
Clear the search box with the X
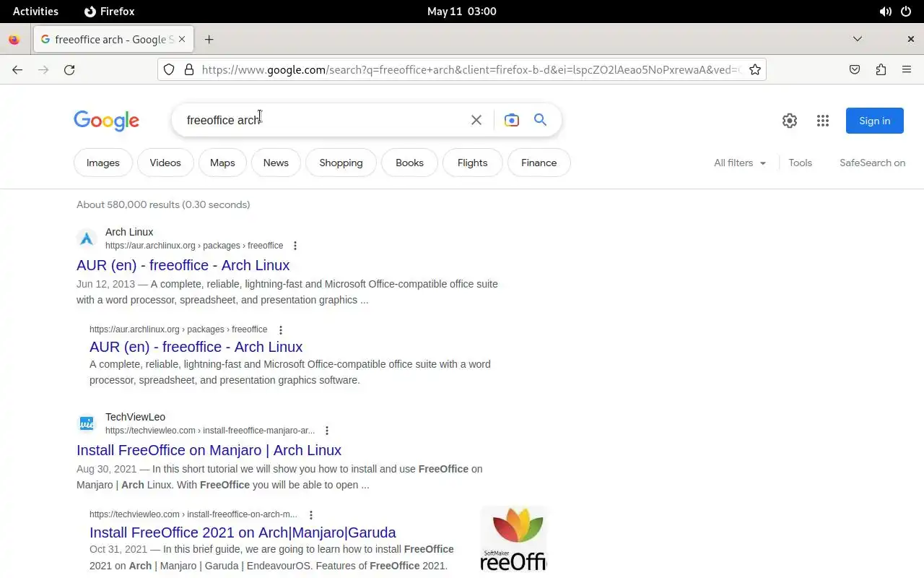(476, 120)
